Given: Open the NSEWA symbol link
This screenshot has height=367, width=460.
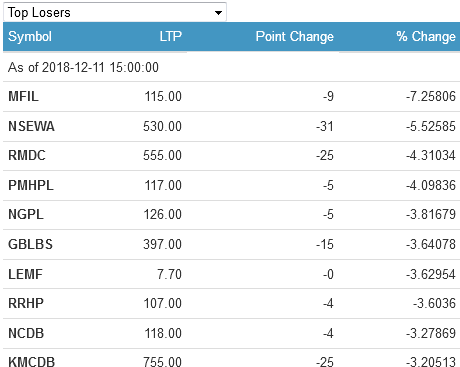Looking at the screenshot, I should coord(31,126).
